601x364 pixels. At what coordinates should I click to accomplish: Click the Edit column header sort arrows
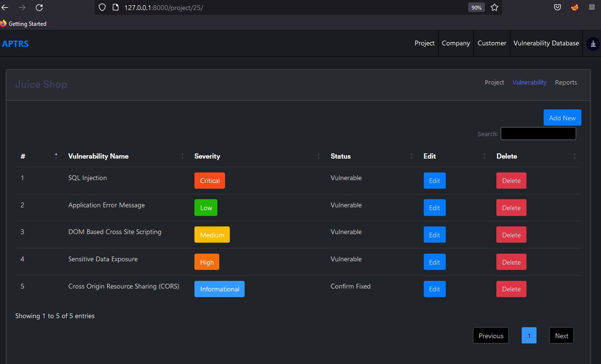tap(484, 156)
